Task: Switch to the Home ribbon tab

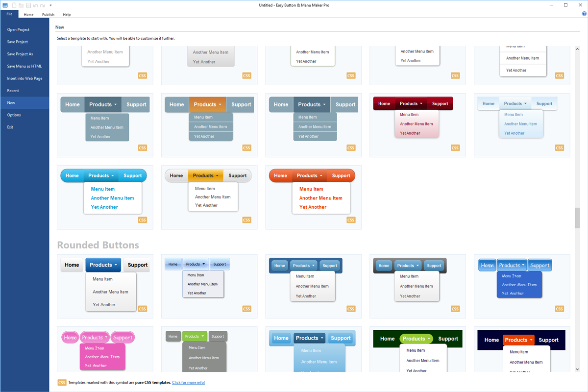Action: 29,15
